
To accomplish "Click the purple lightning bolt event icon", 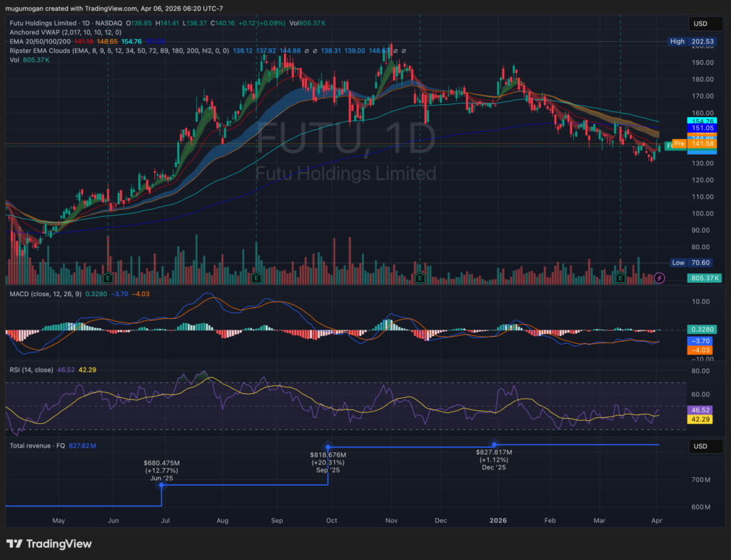I will pyautogui.click(x=659, y=278).
